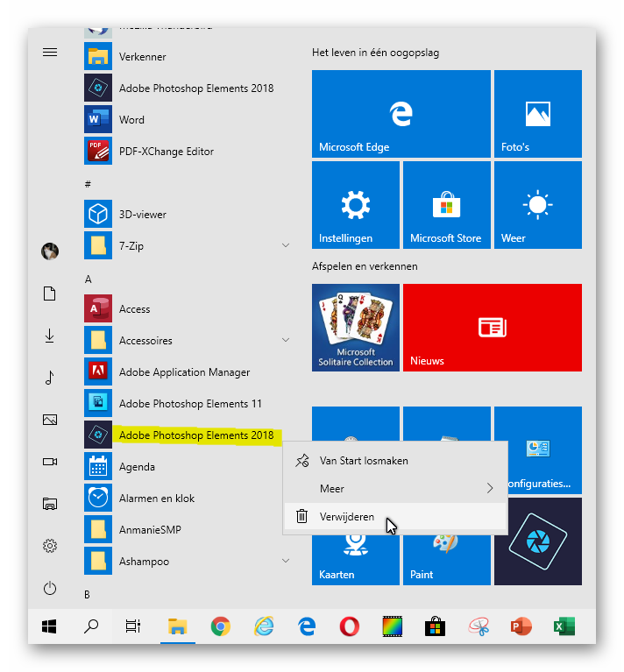Click the hamburger menu icon
Screen dimensions: 624x672
point(50,53)
